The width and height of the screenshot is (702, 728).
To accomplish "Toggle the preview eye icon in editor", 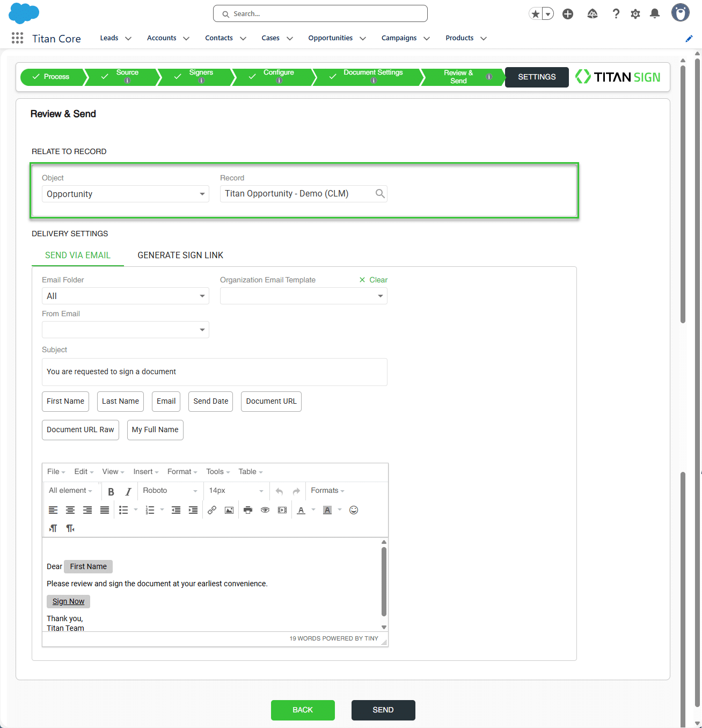I will (x=265, y=510).
